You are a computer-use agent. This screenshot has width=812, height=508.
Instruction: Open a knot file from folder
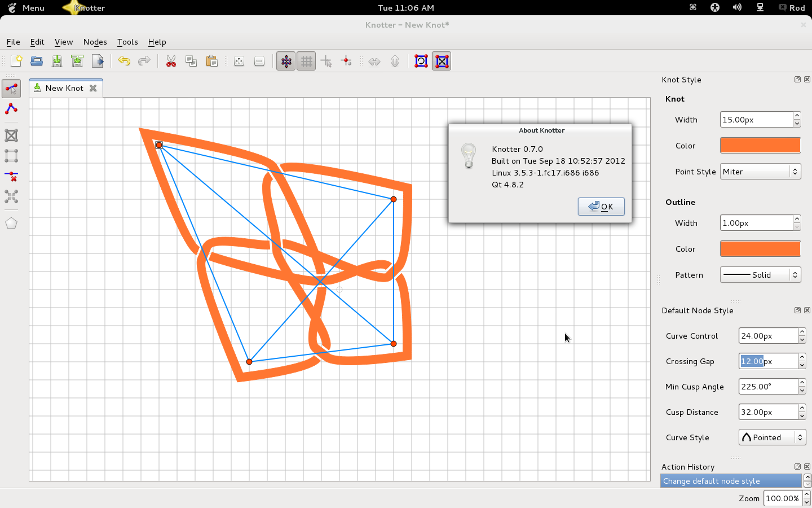(37, 61)
